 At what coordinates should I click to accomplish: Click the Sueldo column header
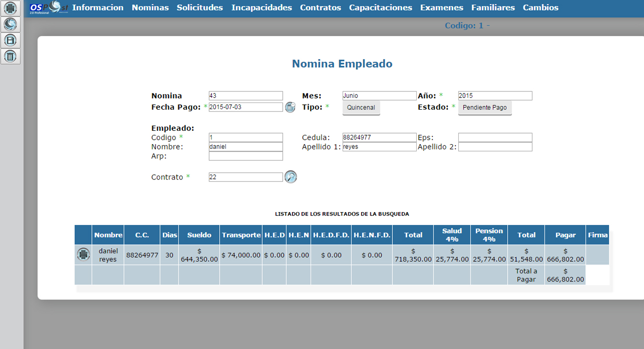[x=199, y=235]
